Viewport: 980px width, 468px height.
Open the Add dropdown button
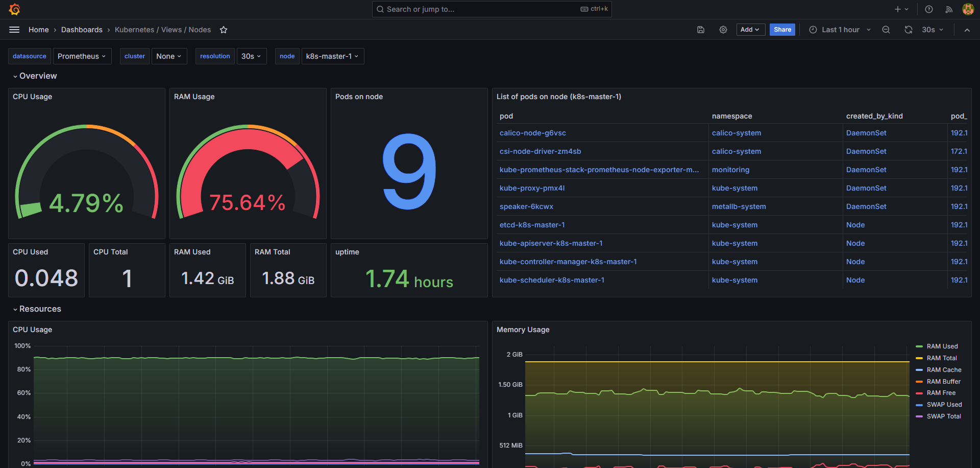[x=750, y=30]
